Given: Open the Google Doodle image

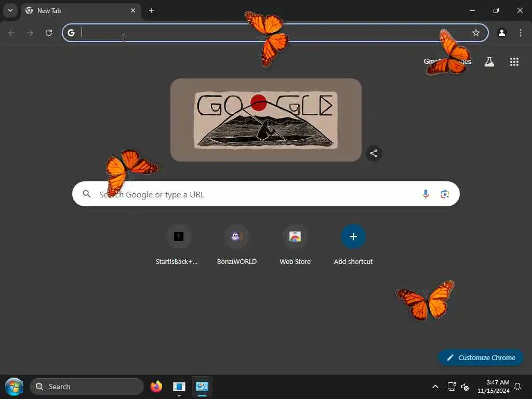Looking at the screenshot, I should point(266,120).
